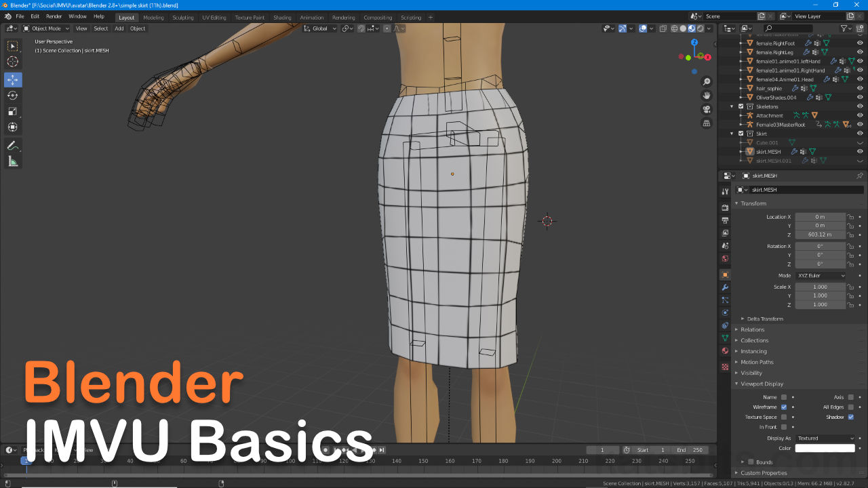Open the Display As Textured dropdown
The width and height of the screenshot is (868, 488).
tap(825, 439)
